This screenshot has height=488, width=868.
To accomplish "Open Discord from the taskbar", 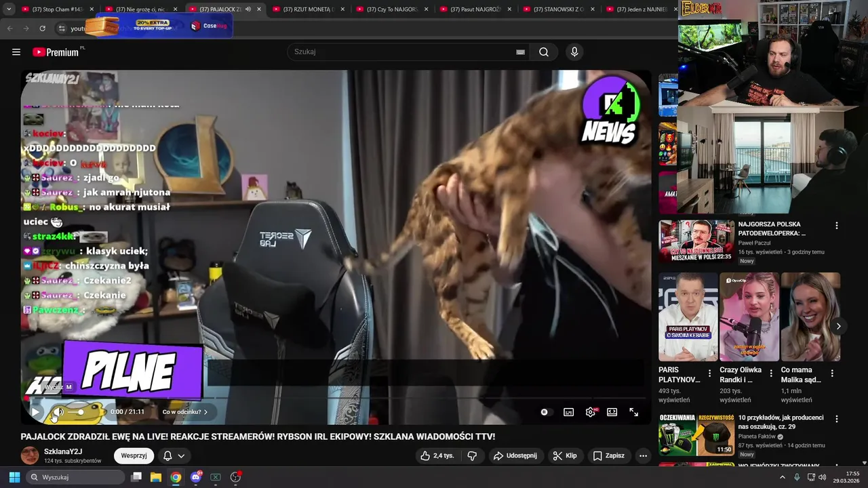I will [x=196, y=477].
